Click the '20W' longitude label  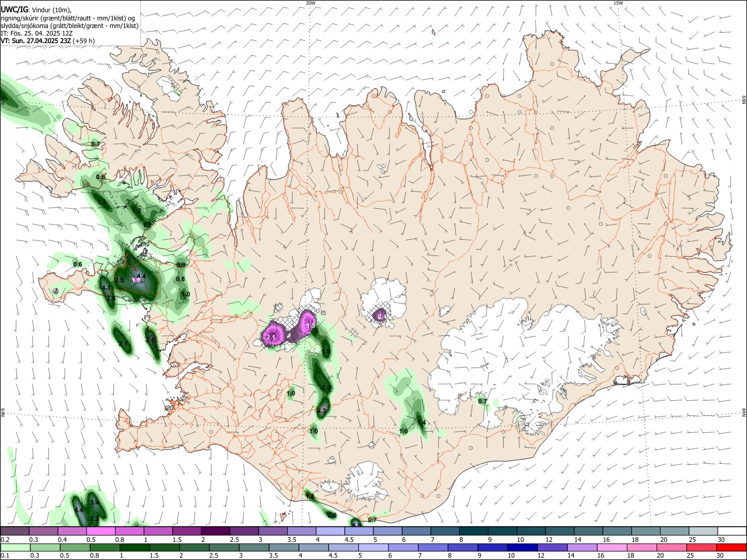click(310, 3)
